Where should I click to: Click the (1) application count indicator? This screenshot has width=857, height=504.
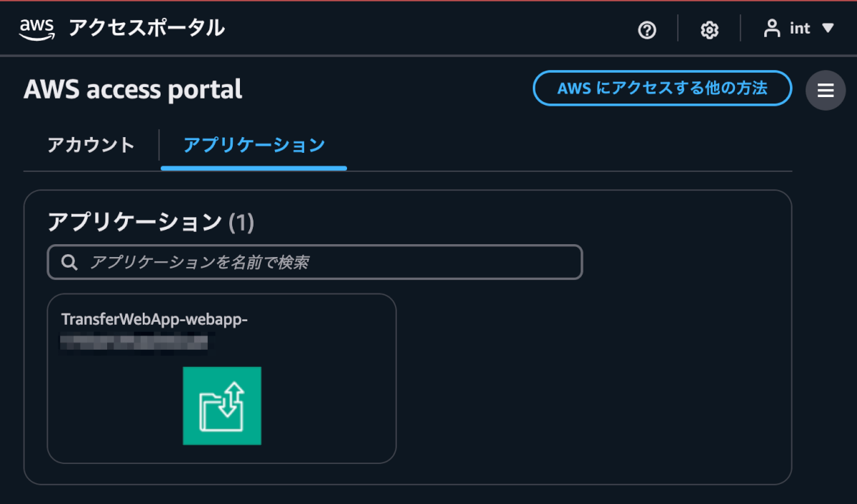[241, 223]
